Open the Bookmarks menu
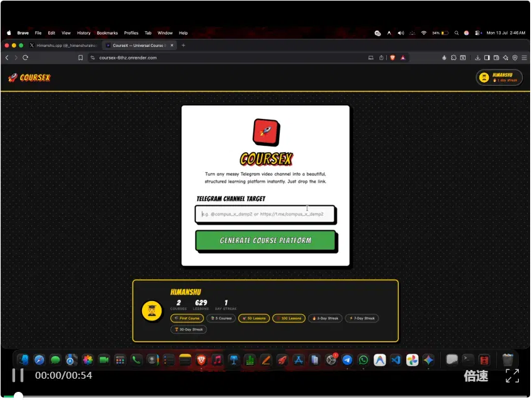 (107, 33)
